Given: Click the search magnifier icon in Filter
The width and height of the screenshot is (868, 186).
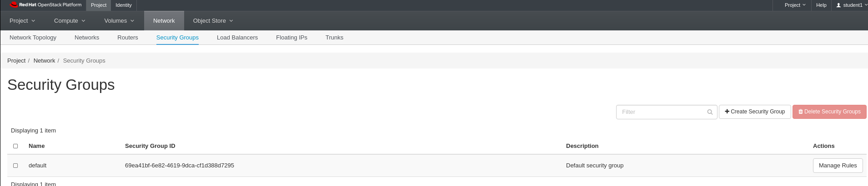Looking at the screenshot, I should [710, 112].
